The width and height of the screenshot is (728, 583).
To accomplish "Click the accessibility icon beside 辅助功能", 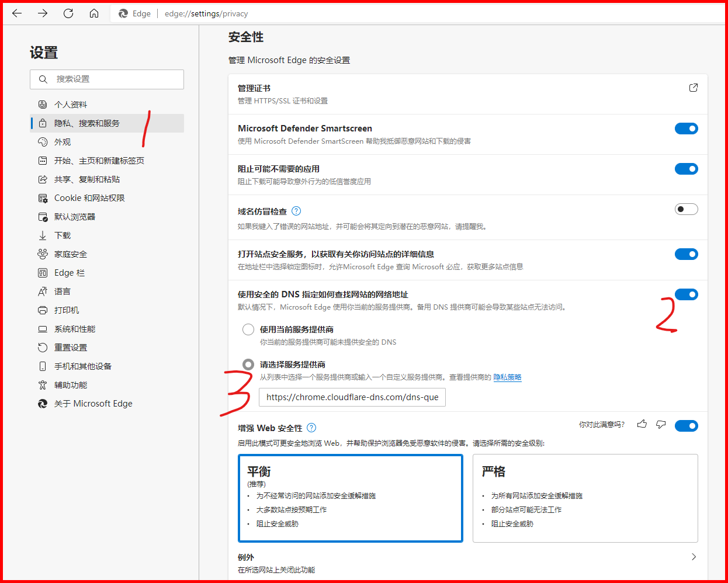I will click(x=43, y=385).
